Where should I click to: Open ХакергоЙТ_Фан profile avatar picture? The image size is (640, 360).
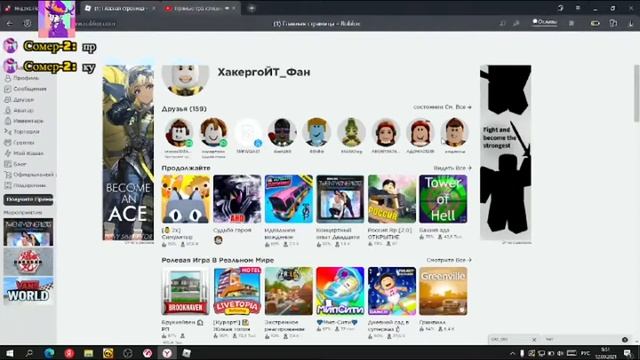[x=185, y=80]
